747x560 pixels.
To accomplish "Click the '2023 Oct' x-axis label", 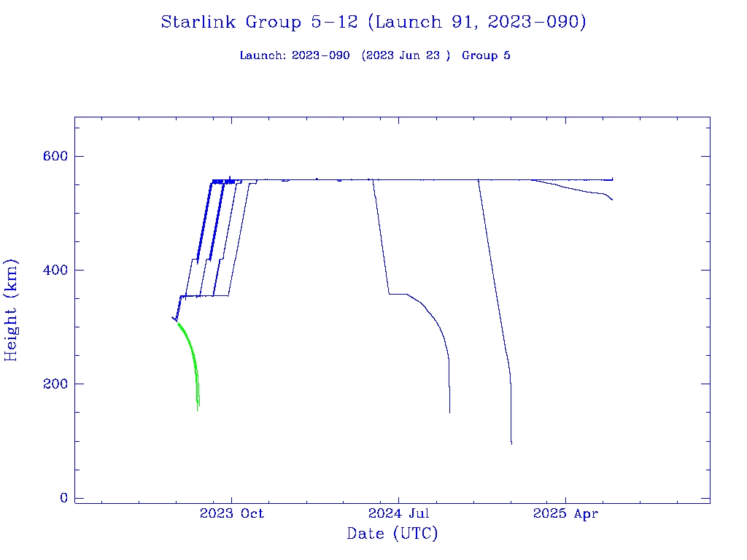I will tap(231, 513).
